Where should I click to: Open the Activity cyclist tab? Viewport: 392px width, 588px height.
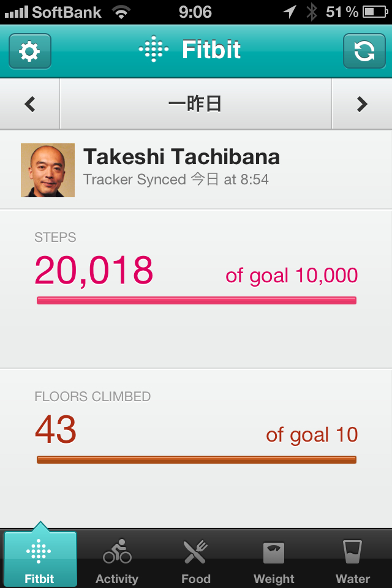click(117, 560)
